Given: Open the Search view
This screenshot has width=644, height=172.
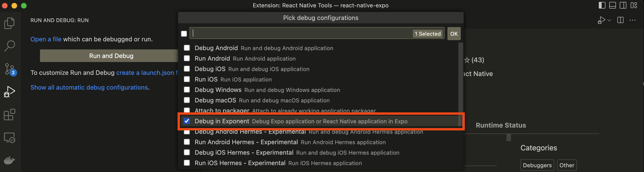Looking at the screenshot, I should pyautogui.click(x=10, y=46).
